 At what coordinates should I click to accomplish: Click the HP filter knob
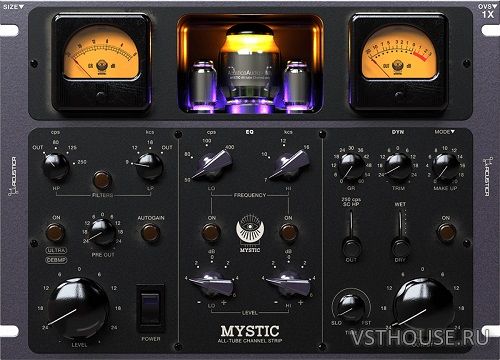click(x=56, y=166)
